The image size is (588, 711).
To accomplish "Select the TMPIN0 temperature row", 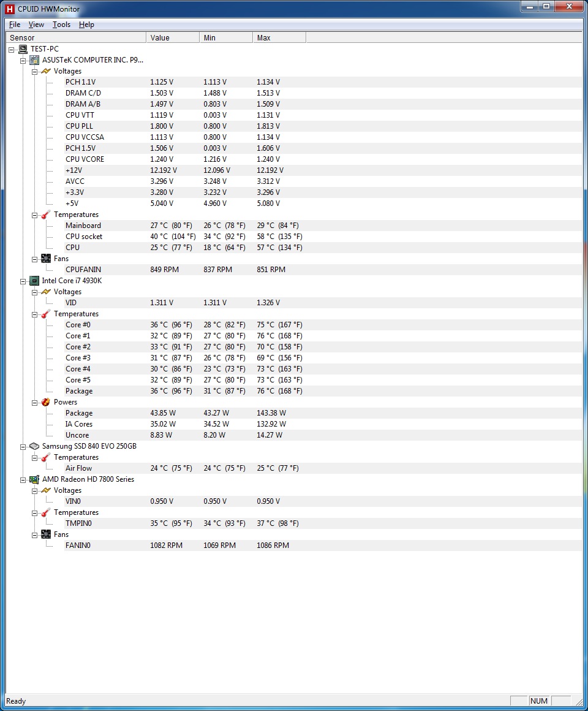I will [x=323, y=523].
